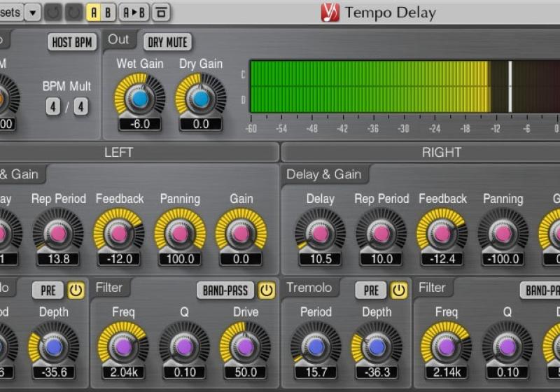
Task: Select the Out section tab
Action: pos(118,39)
